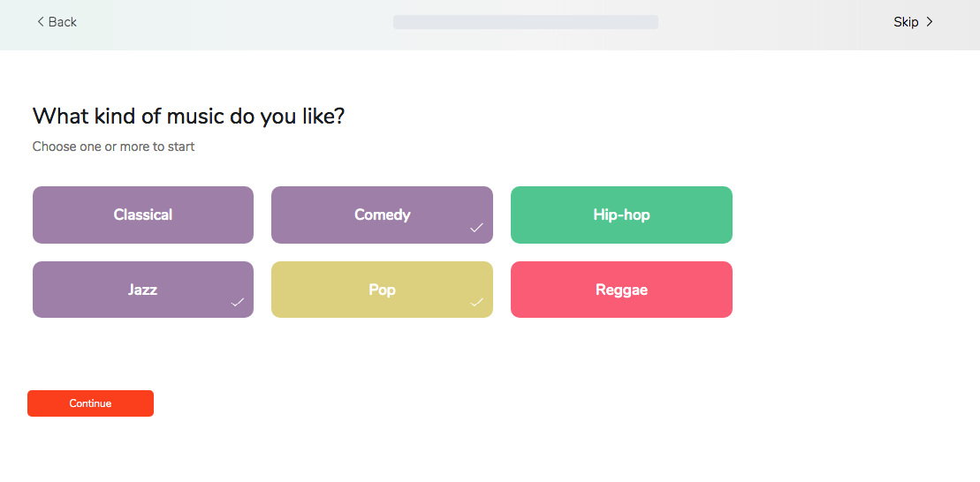980x482 pixels.
Task: Choose the Hip-hop genre tile
Action: coord(621,215)
